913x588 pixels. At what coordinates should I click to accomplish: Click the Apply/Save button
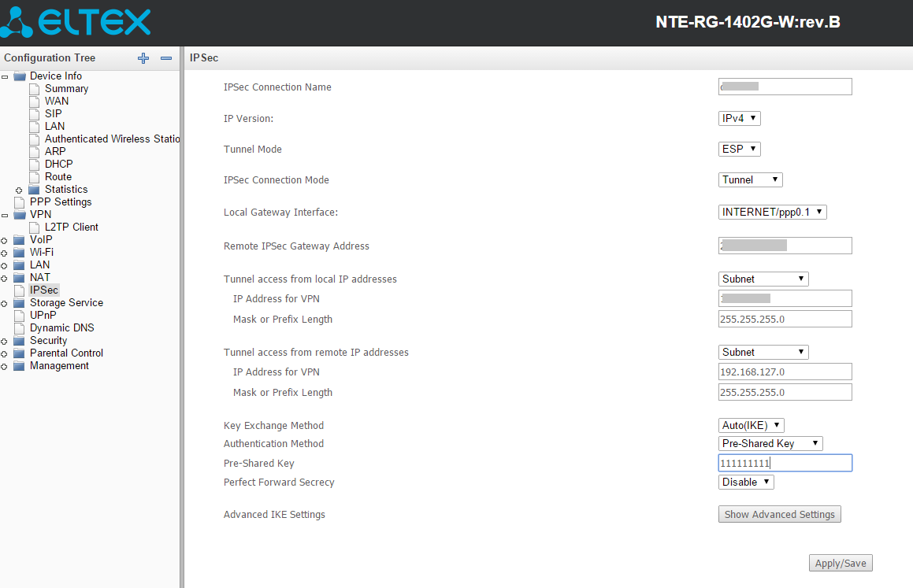coord(841,563)
